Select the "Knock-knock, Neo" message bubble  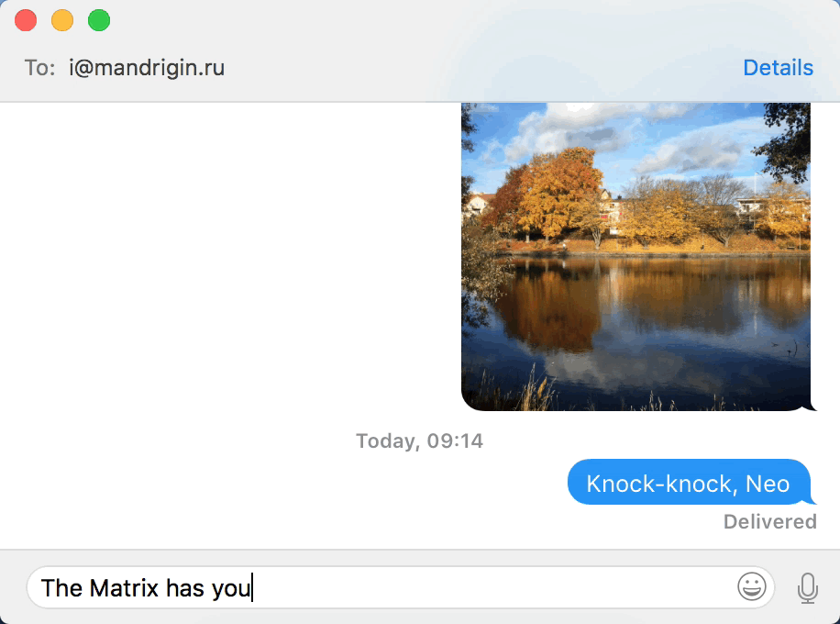[691, 483]
